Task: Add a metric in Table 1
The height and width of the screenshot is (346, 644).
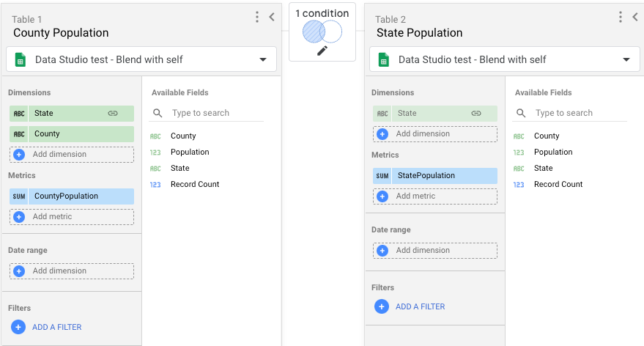Action: [72, 217]
